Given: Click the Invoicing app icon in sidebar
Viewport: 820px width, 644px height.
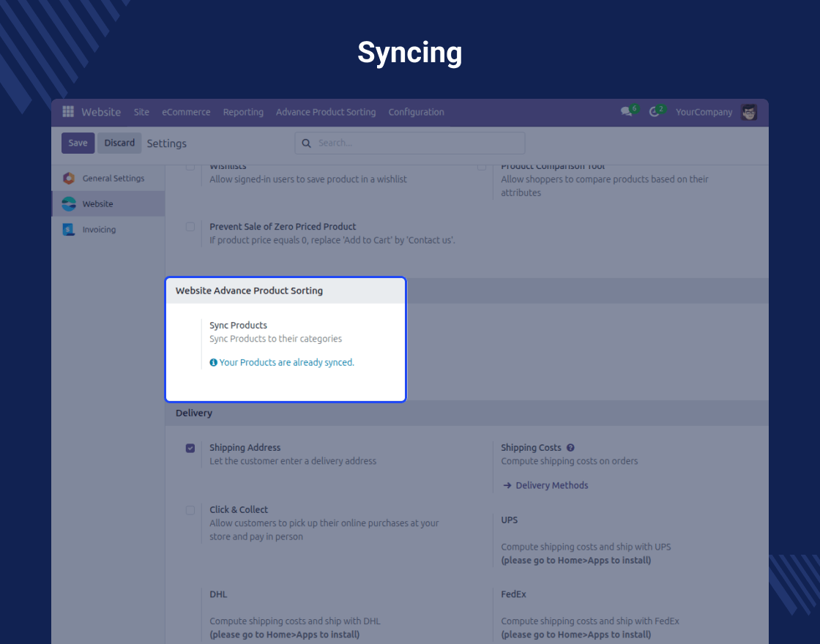Looking at the screenshot, I should 69,230.
